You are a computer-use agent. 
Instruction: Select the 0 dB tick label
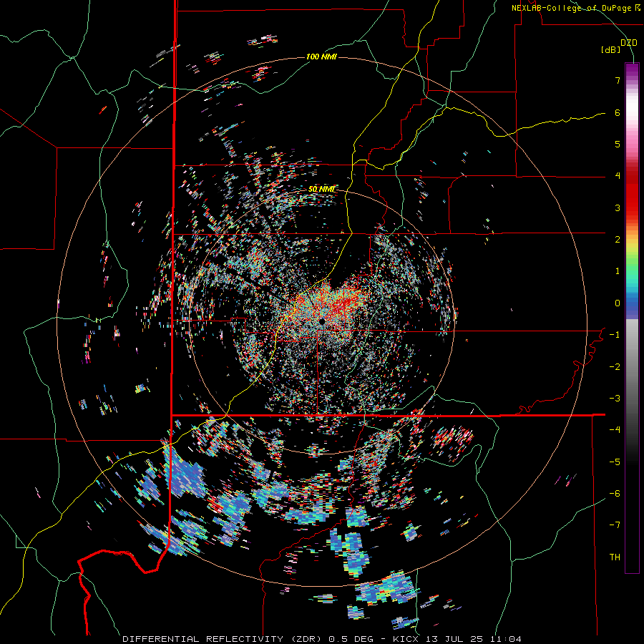618,303
